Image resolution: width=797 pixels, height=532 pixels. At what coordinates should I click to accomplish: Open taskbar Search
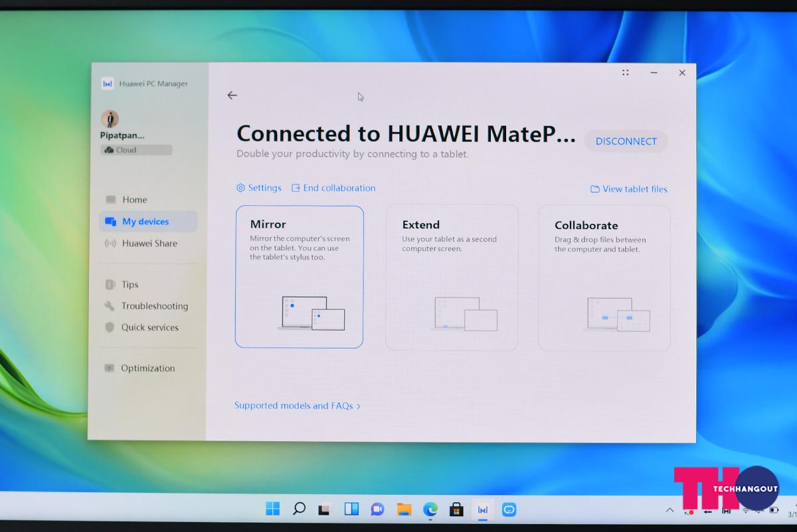tap(299, 509)
